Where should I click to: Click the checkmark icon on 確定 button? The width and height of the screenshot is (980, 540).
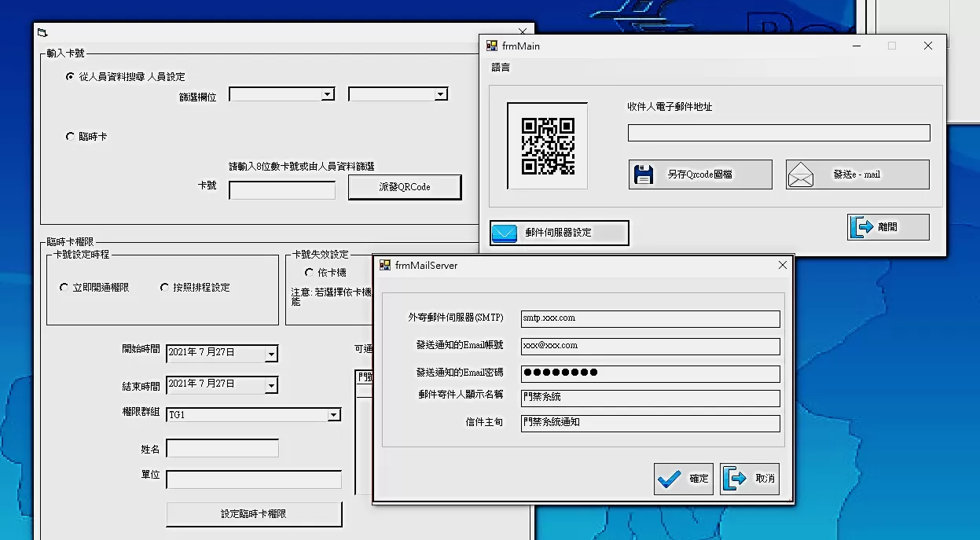[670, 479]
